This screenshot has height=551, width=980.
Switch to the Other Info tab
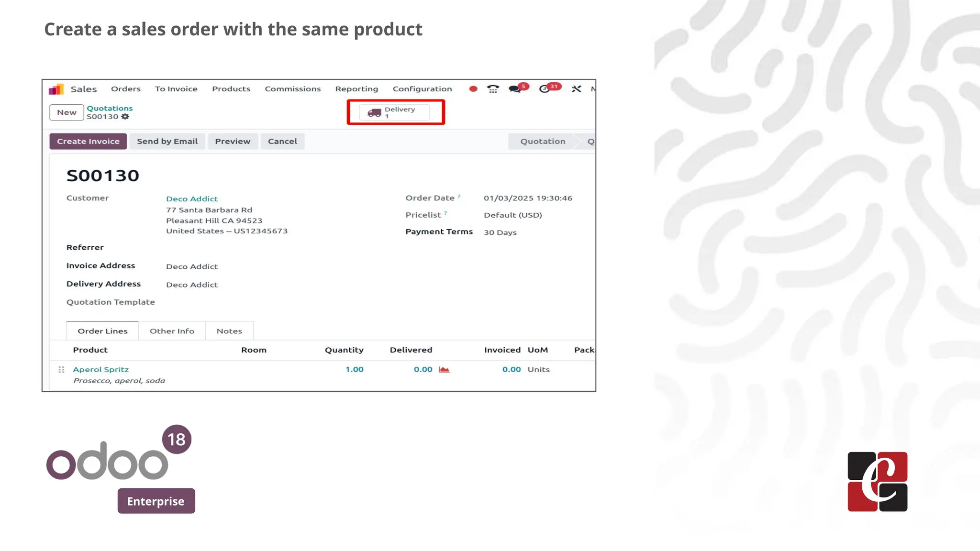(x=172, y=331)
